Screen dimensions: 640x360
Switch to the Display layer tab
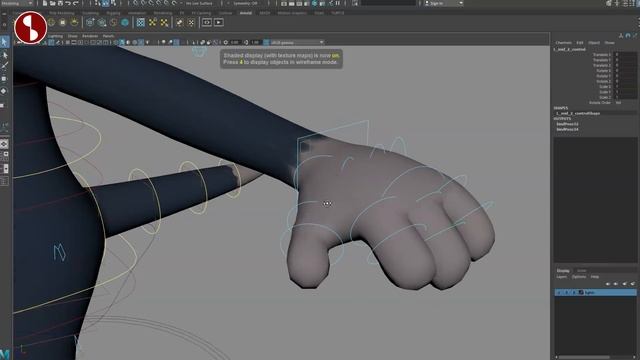(563, 271)
